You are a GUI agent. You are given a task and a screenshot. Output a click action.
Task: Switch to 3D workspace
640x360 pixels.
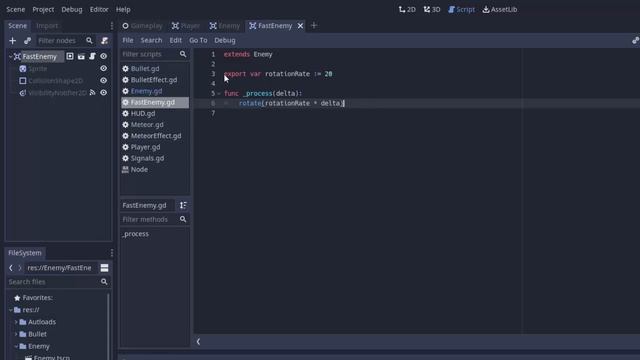pyautogui.click(x=432, y=9)
